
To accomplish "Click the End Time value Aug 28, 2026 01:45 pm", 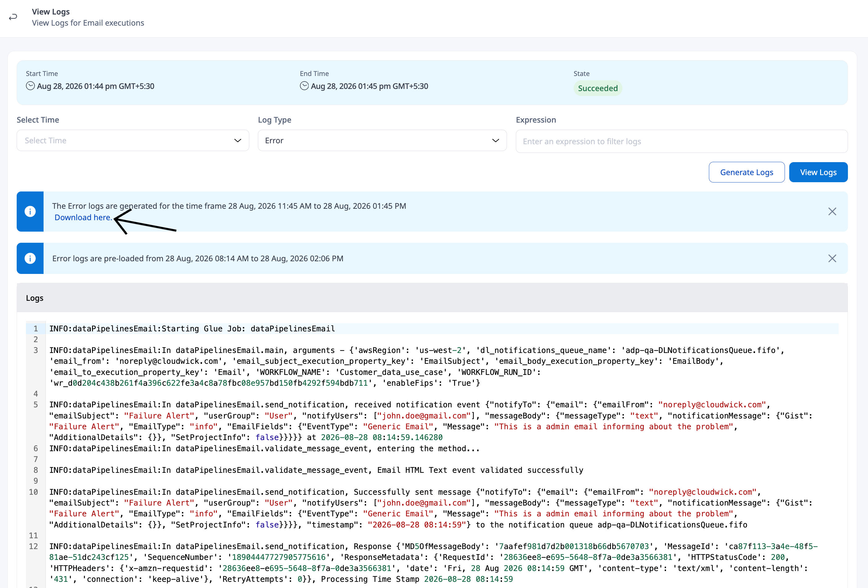I will point(369,86).
